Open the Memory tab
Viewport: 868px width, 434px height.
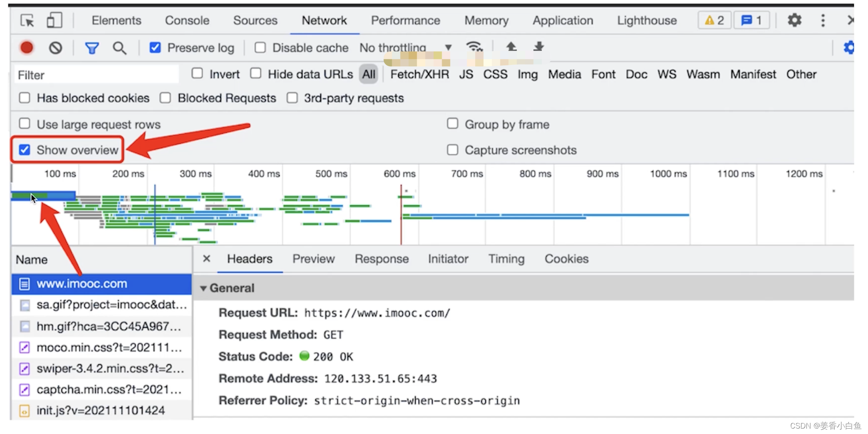tap(486, 20)
